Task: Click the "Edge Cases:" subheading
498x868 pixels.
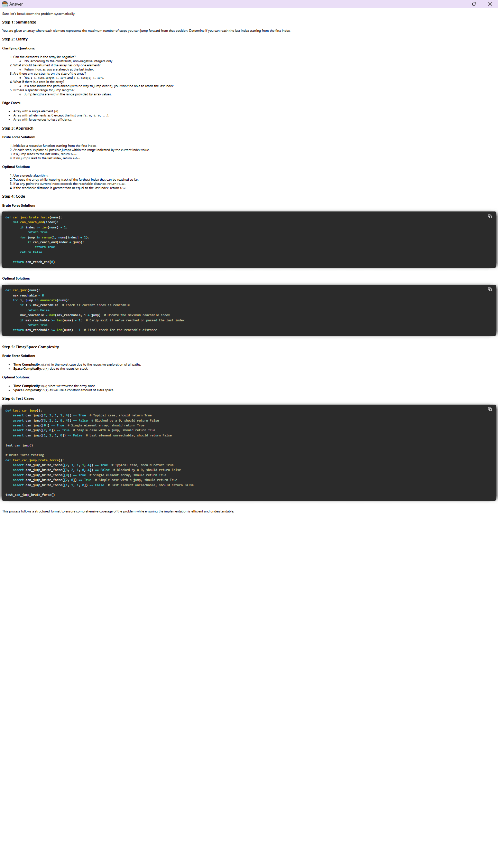Action: tap(11, 103)
